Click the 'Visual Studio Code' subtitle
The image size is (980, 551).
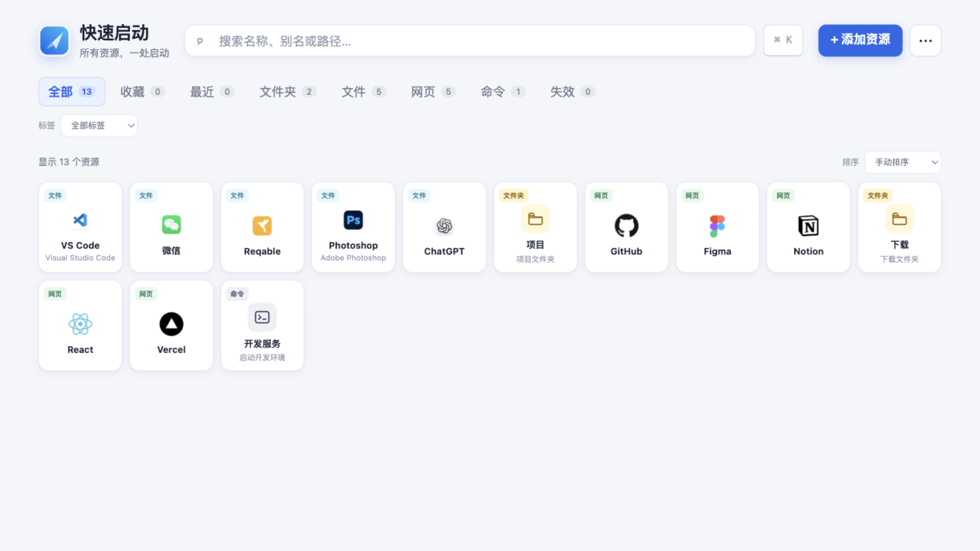click(x=80, y=258)
